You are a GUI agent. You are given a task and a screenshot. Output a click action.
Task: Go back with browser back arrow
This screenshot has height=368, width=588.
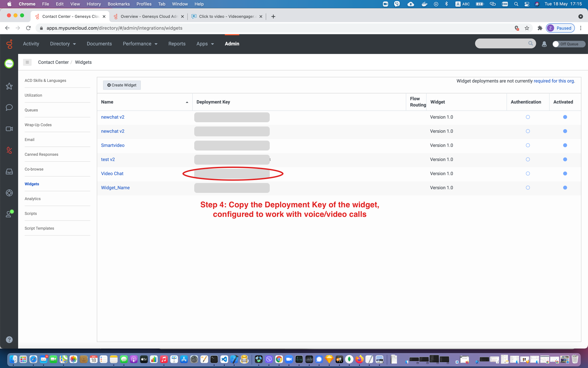click(7, 28)
